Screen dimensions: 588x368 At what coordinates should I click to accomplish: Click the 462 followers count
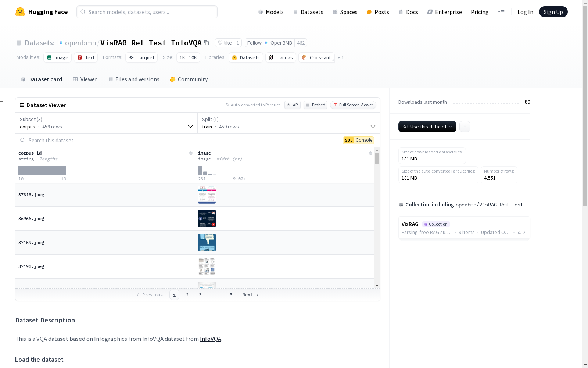pyautogui.click(x=301, y=43)
